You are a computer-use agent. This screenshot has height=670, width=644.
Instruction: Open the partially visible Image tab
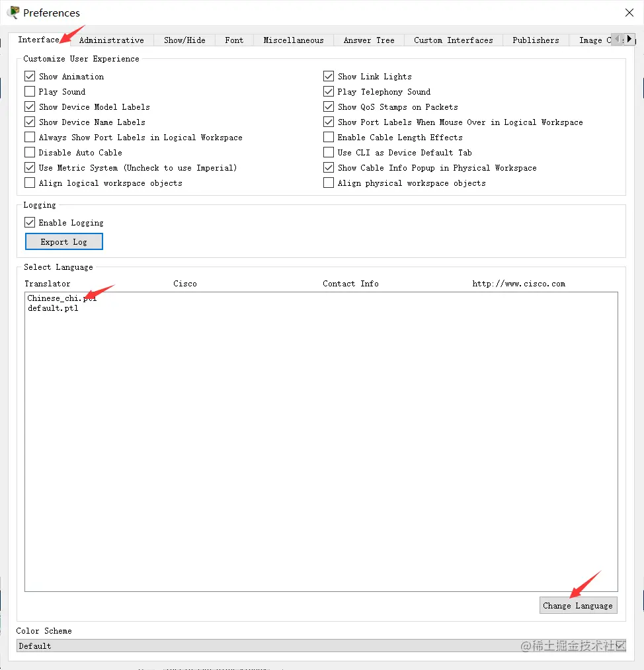click(x=592, y=40)
